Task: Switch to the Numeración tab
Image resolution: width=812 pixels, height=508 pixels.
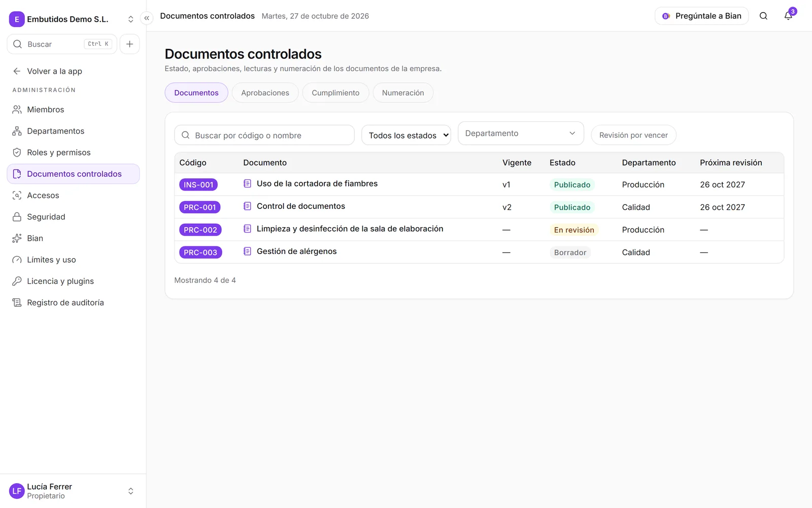Action: tap(403, 93)
